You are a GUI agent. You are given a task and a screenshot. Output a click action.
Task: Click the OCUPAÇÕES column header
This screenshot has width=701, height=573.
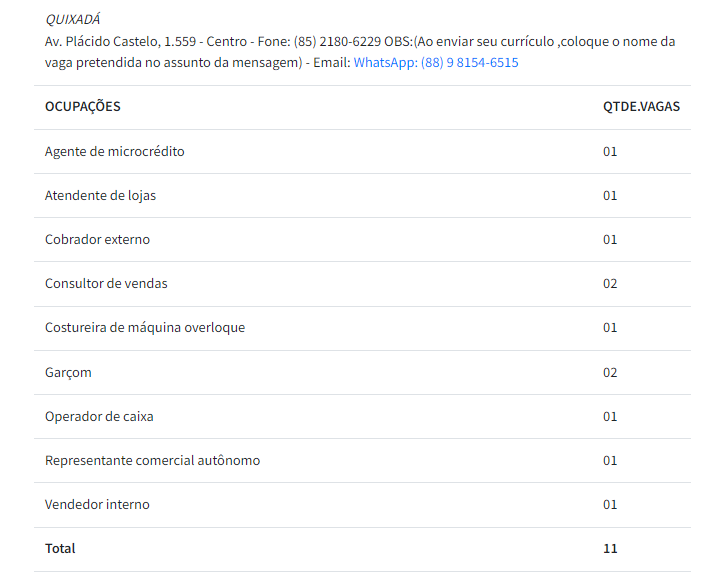point(83,107)
